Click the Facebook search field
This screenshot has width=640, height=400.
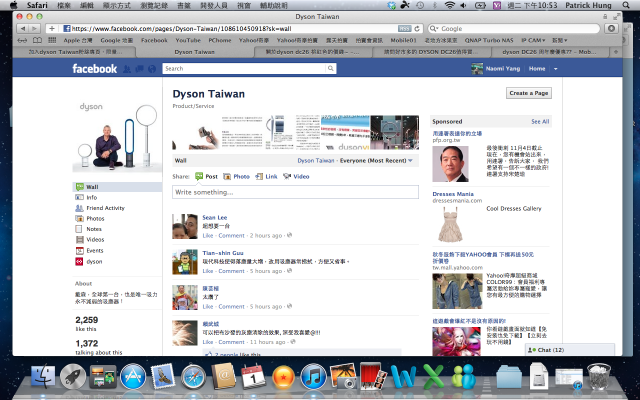click(x=244, y=69)
